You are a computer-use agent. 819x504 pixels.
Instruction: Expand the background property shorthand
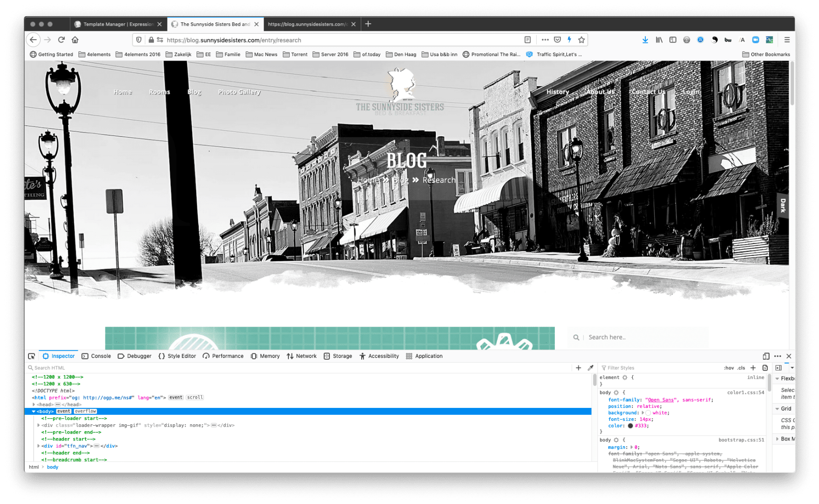click(643, 413)
